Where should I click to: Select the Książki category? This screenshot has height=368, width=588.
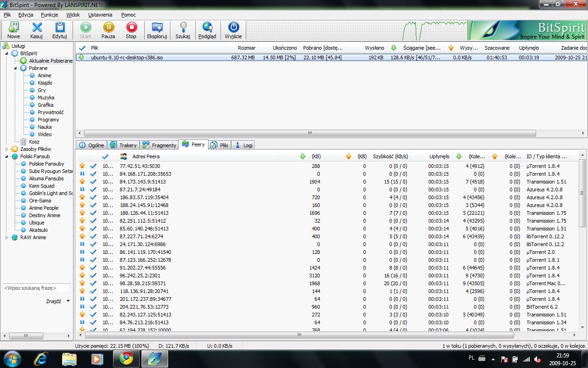[45, 83]
